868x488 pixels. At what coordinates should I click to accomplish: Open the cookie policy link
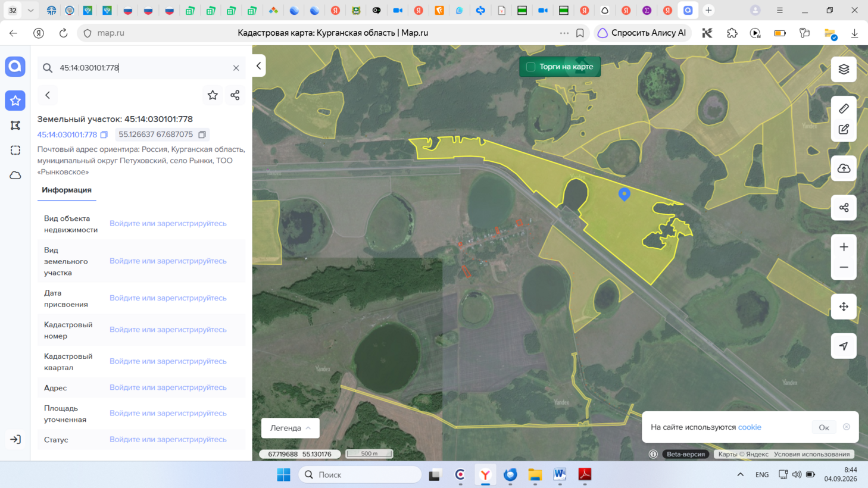750,427
